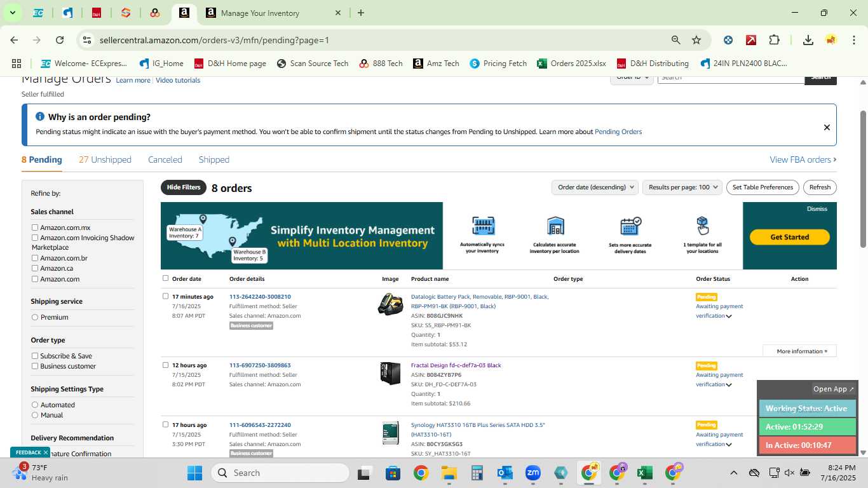Click the zoom magnifier icon in the address bar
Image resolution: width=868 pixels, height=488 pixels.
pos(676,40)
